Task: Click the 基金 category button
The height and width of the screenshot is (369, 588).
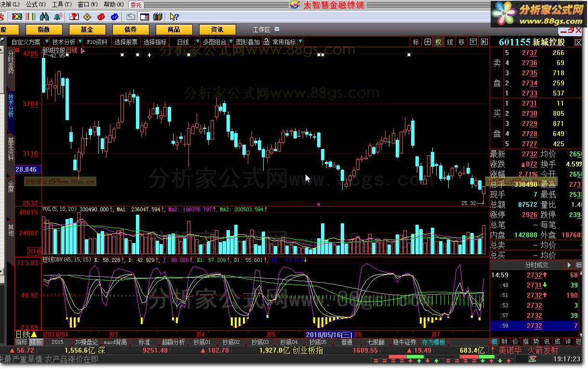Action: [87, 30]
